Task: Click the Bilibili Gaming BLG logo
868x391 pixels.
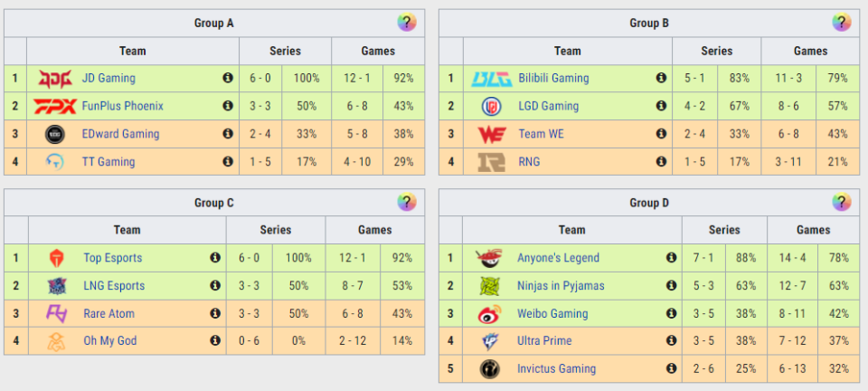Action: pos(492,79)
